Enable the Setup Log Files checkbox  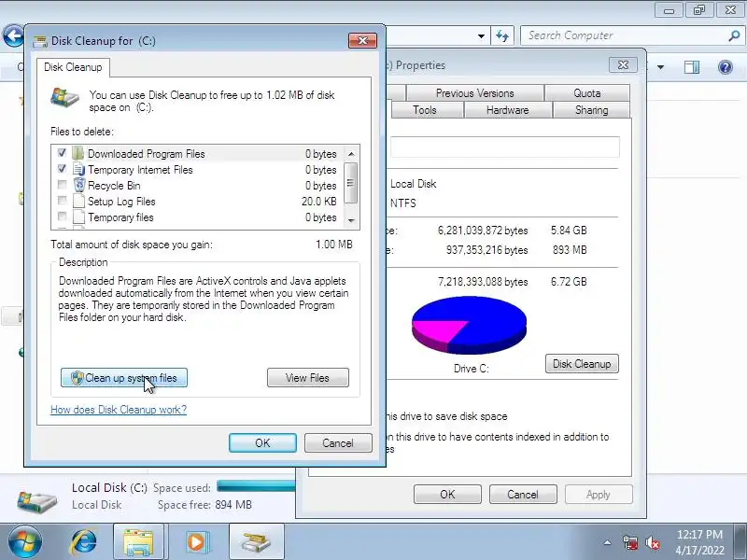click(62, 201)
